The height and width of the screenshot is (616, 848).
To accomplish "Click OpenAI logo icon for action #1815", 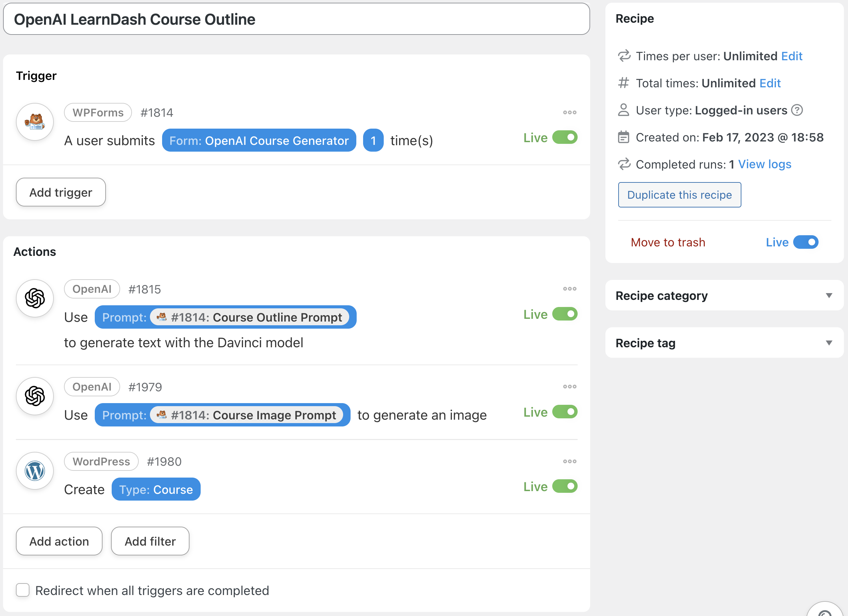I will [35, 299].
